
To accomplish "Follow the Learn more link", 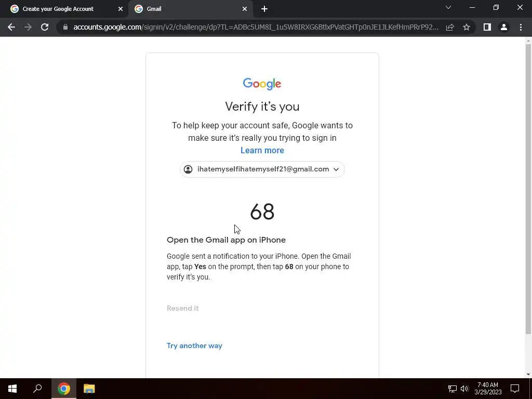I will pos(262,150).
